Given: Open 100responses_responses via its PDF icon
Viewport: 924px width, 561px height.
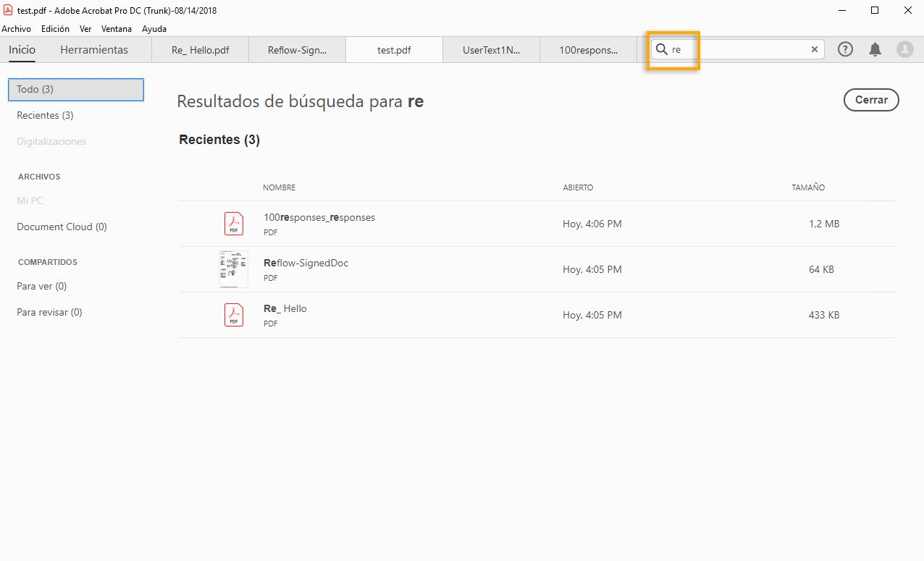Looking at the screenshot, I should point(233,223).
